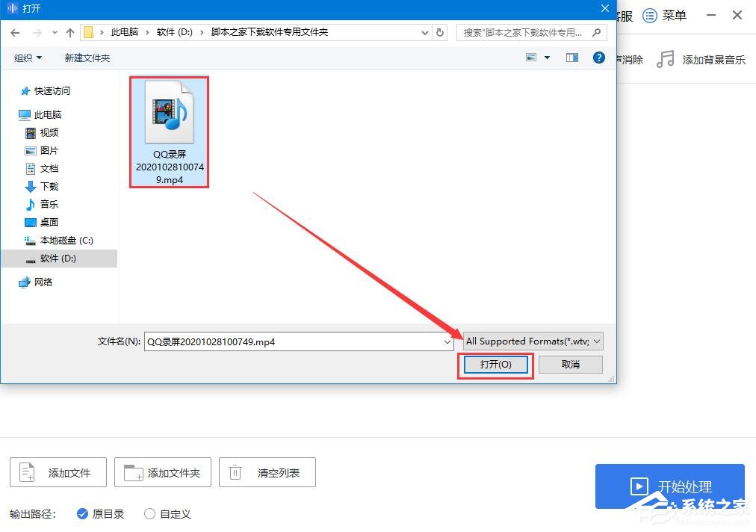Viewport: 756px width, 532px height.
Task: Toggle the preview pane icon in dialog toolbar
Action: click(x=571, y=58)
